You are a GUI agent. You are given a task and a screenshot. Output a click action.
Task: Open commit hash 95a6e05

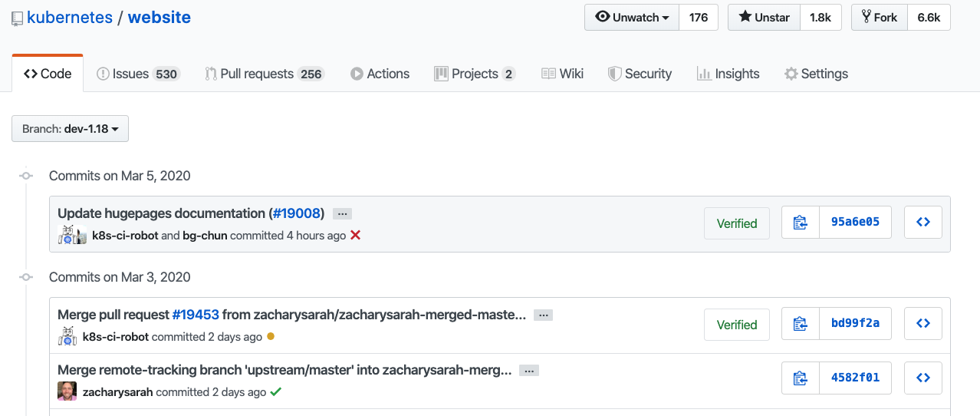855,223
